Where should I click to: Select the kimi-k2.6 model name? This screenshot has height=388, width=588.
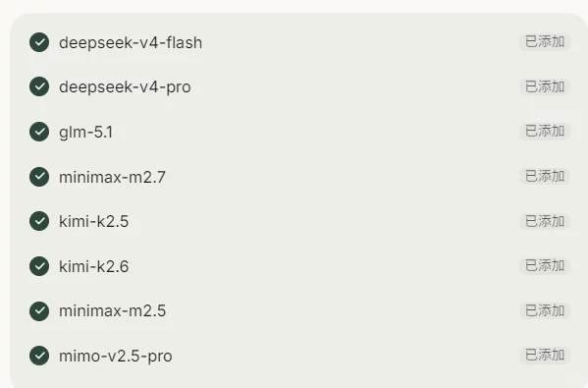tap(94, 266)
